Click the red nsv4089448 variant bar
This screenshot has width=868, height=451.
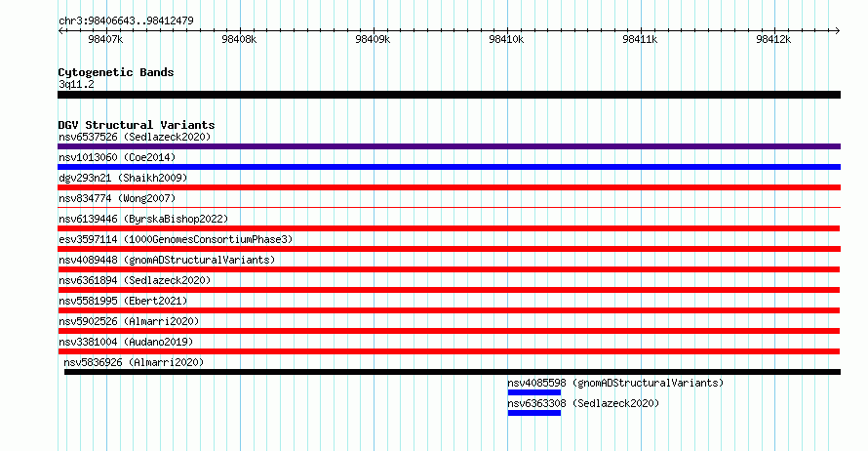point(449,269)
